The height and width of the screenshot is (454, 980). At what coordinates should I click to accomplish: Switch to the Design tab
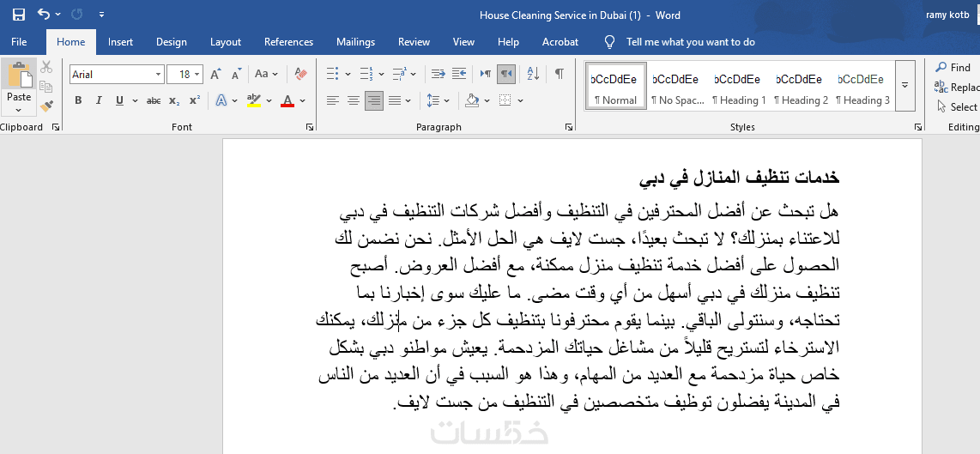[172, 42]
